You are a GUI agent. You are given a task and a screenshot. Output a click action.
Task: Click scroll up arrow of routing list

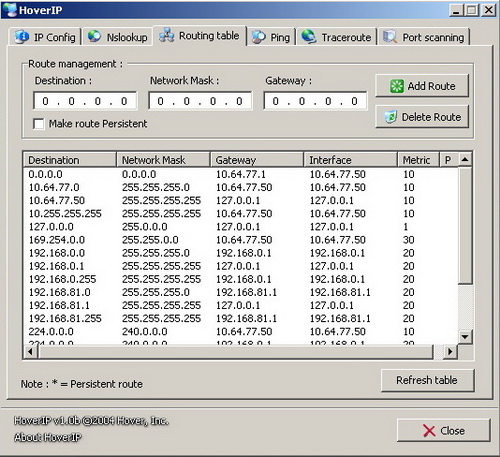coord(465,160)
